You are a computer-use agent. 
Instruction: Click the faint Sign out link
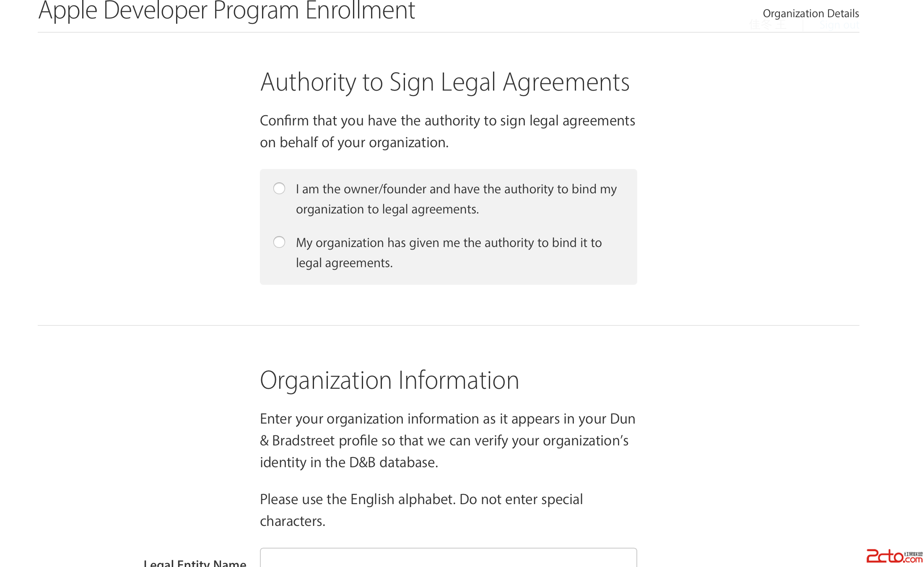(x=839, y=25)
